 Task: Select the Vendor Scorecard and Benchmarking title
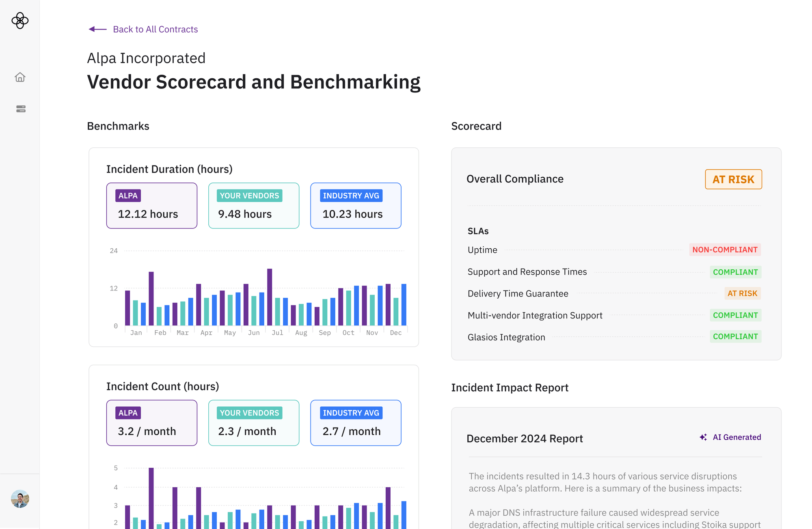pyautogui.click(x=253, y=82)
